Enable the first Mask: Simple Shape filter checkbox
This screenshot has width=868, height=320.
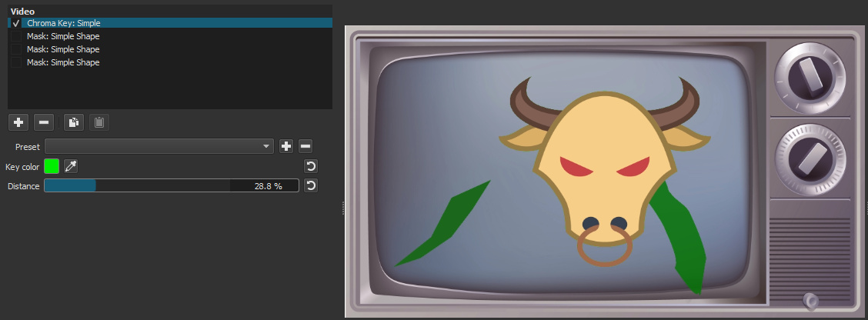[16, 36]
